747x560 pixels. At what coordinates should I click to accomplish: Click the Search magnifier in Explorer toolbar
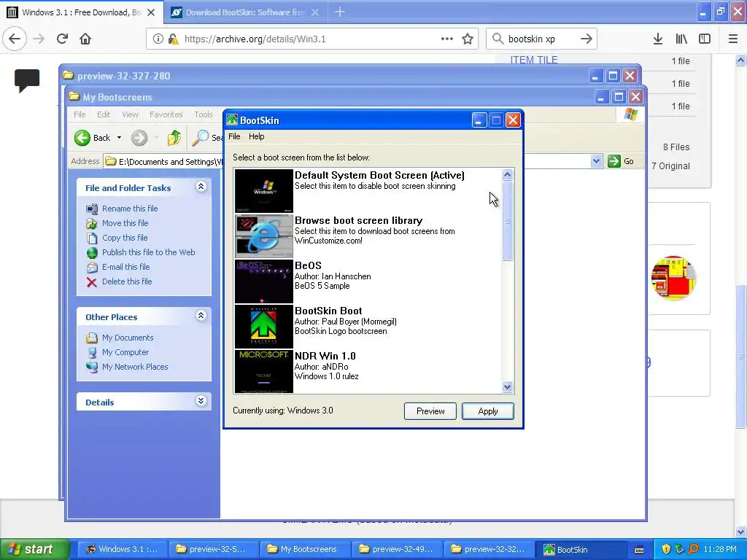tap(201, 138)
